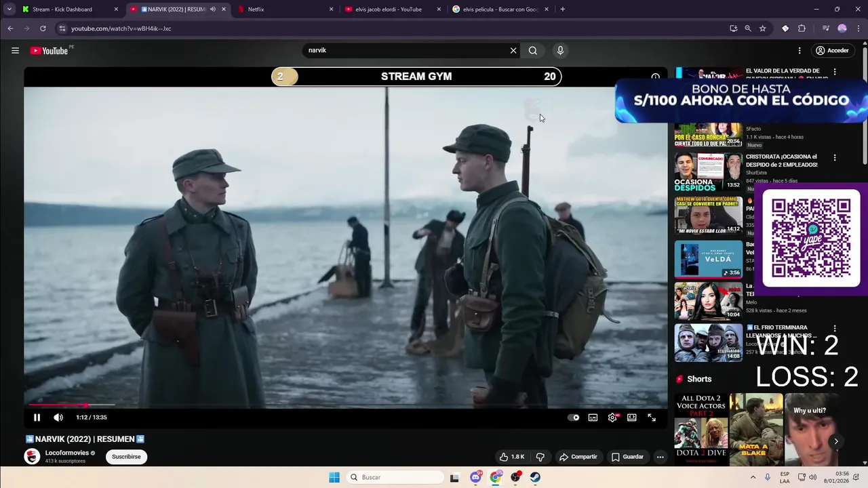Open Steam from the taskbar
Screen dimensions: 868x488
point(535,477)
